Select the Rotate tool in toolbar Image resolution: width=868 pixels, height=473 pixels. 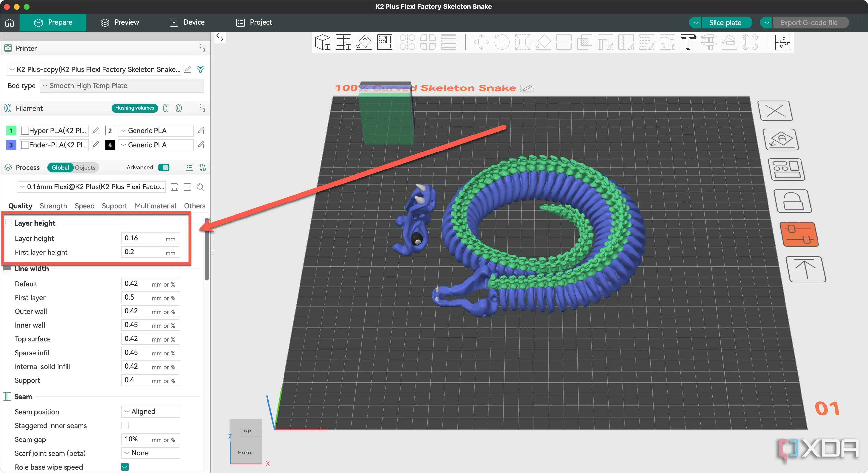click(502, 42)
